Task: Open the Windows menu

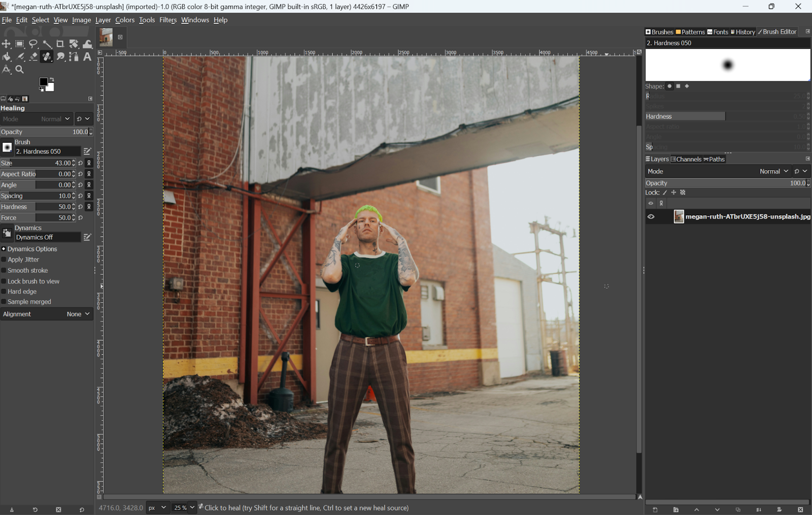Action: click(195, 20)
